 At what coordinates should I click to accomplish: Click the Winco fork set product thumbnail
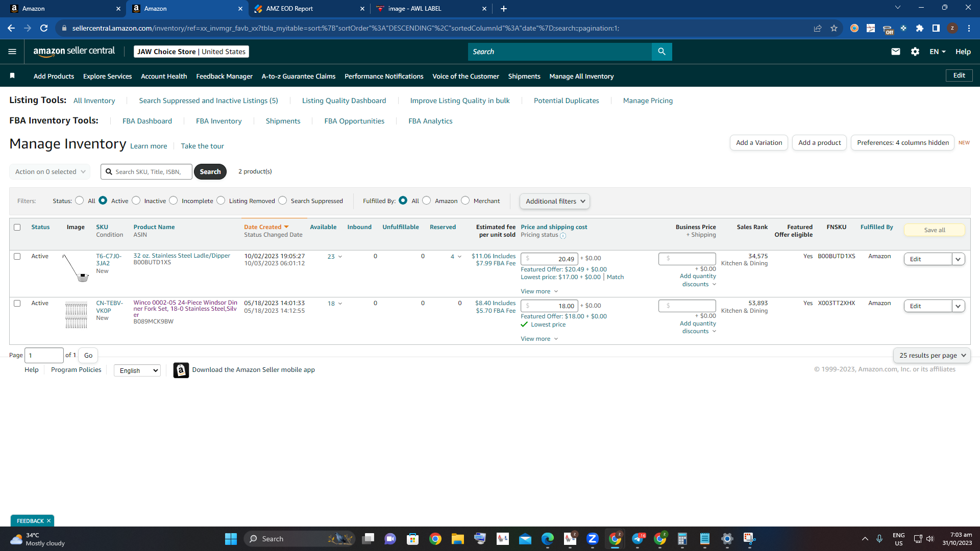(76, 315)
